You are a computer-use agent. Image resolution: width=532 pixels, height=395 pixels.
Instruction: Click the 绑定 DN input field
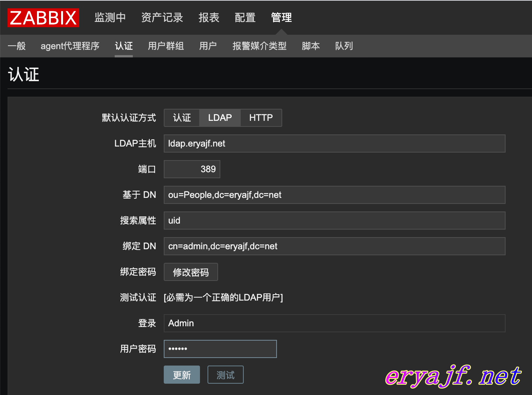point(334,246)
